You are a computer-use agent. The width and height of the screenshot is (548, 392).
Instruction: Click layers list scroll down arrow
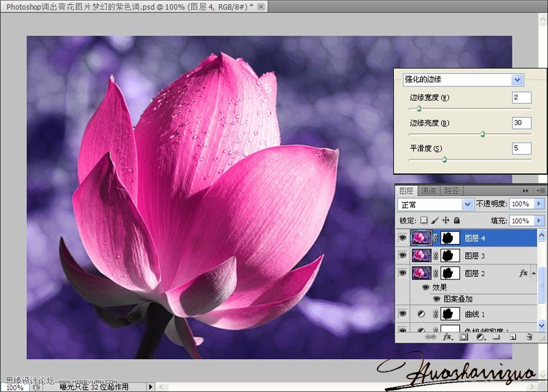[541, 326]
